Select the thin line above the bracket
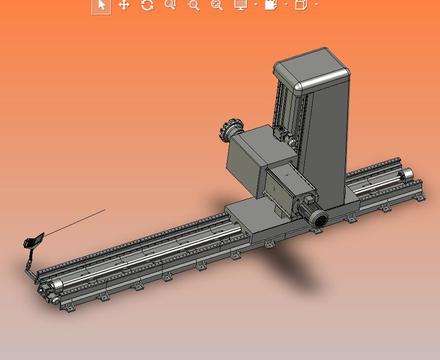 pyautogui.click(x=75, y=222)
